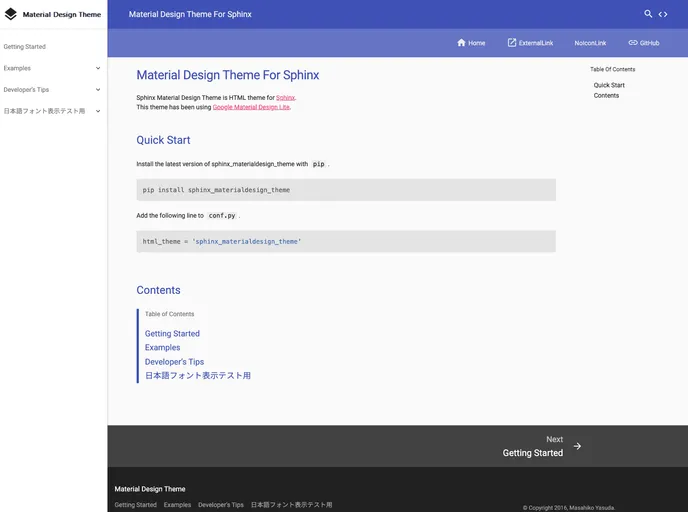688x512 pixels.
Task: Click the inline conf.py code text
Action: pos(222,215)
